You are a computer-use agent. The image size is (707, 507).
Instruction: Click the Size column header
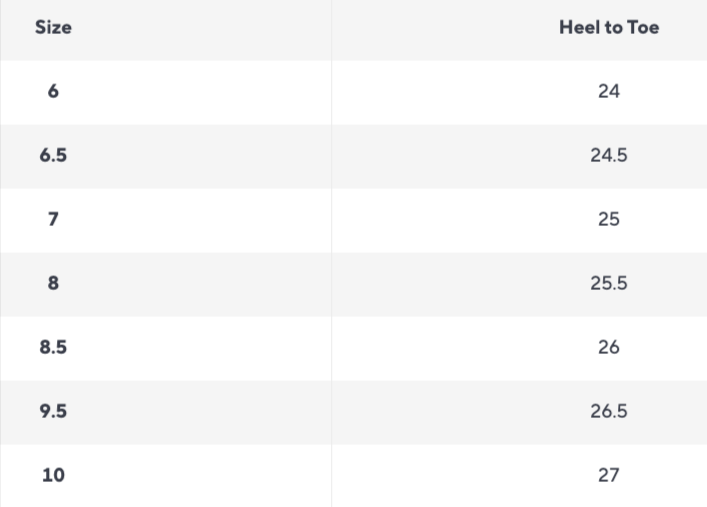(53, 28)
